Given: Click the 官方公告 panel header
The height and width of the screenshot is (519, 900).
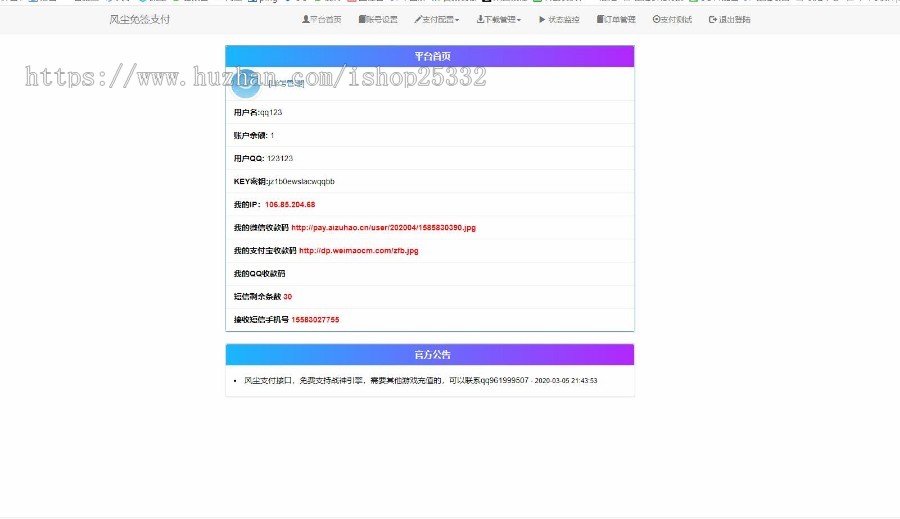Looking at the screenshot, I should tap(430, 355).
